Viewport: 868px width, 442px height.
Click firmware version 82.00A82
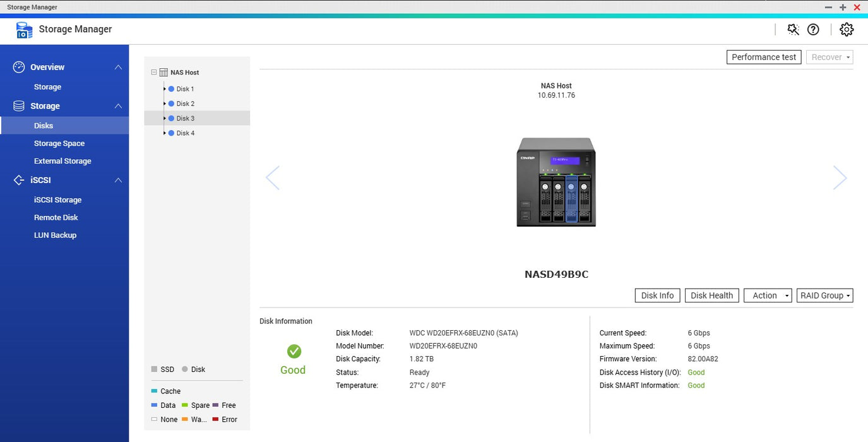tap(703, 359)
